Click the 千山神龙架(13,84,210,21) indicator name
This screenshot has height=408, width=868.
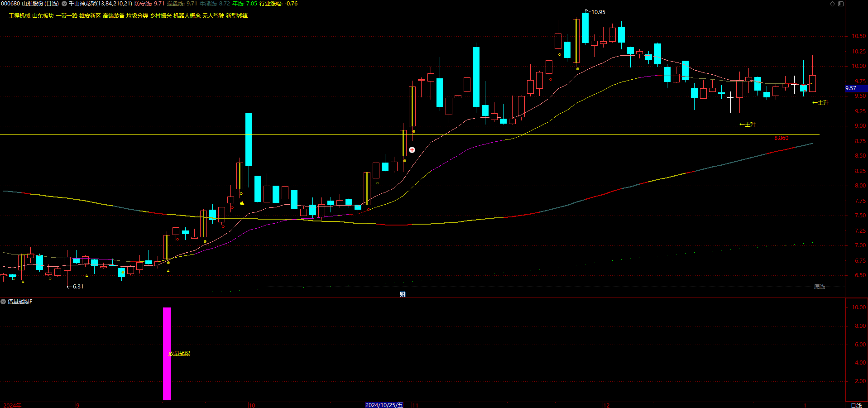(101, 4)
